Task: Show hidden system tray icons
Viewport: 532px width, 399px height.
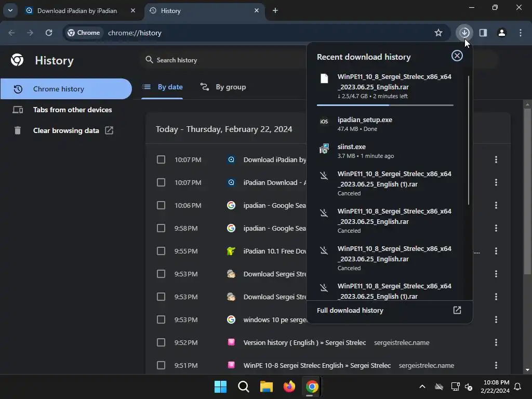Action: point(422,387)
